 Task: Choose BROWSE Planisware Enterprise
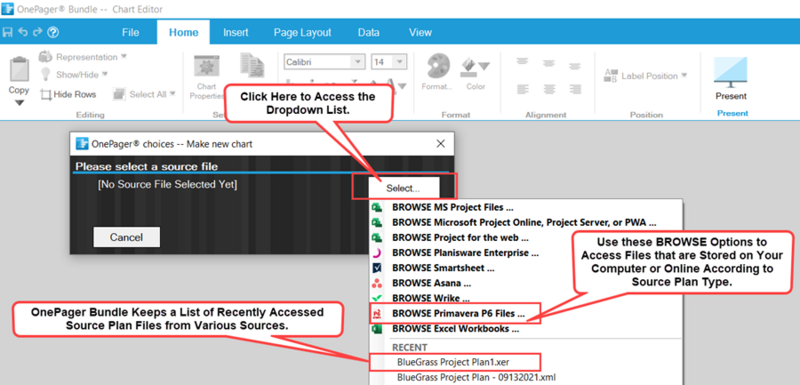point(526,252)
